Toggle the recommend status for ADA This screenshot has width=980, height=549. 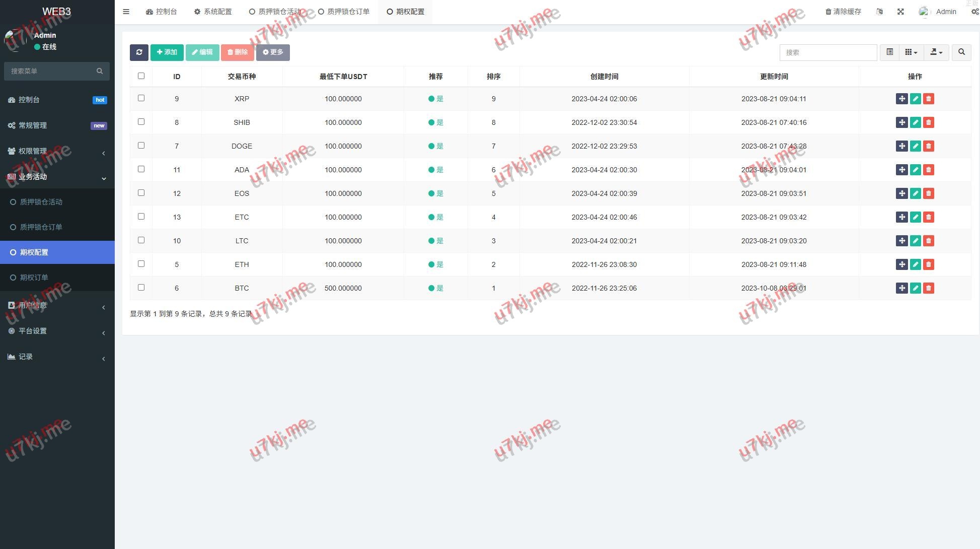tap(435, 170)
